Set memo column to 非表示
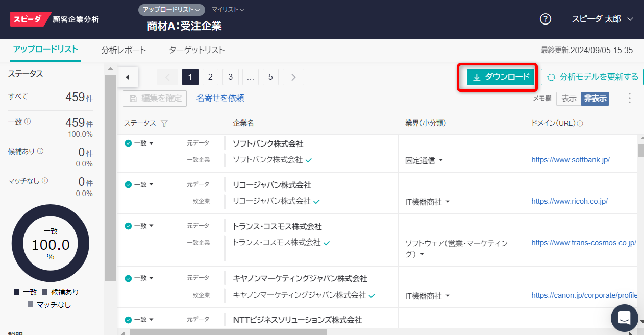Screen dimensions: 644x335 pyautogui.click(x=595, y=99)
